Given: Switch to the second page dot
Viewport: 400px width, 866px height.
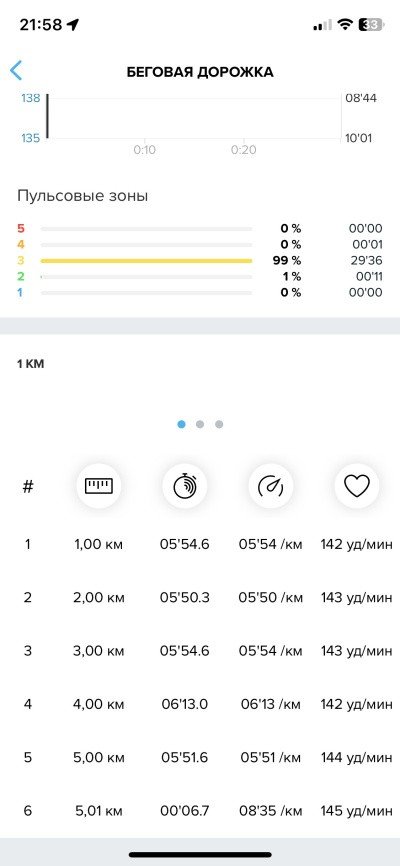Looking at the screenshot, I should [x=200, y=424].
